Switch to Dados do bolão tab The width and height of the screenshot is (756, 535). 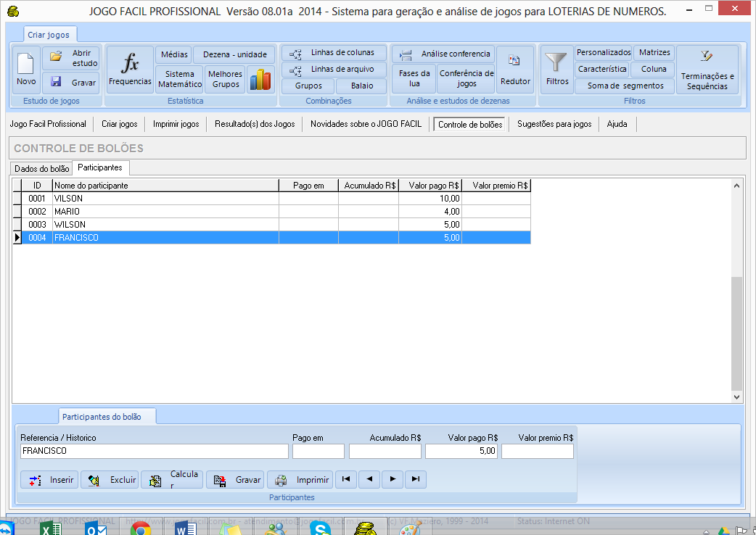(x=42, y=168)
